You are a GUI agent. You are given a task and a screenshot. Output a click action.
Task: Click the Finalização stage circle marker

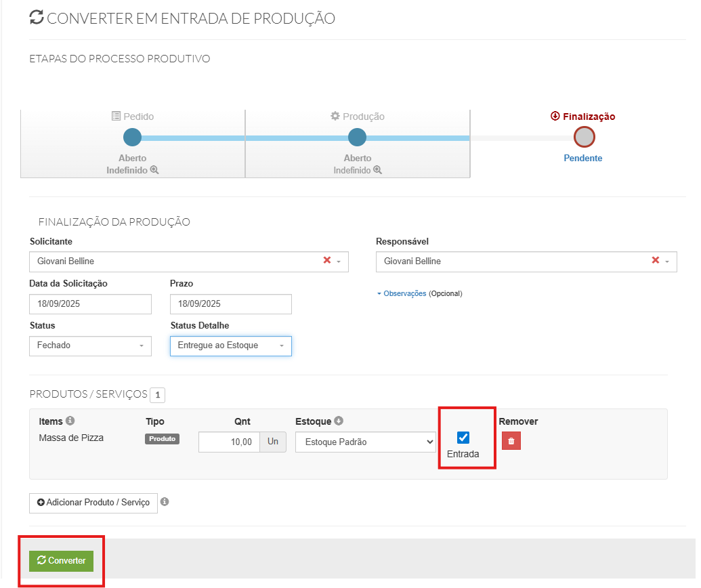(x=584, y=138)
